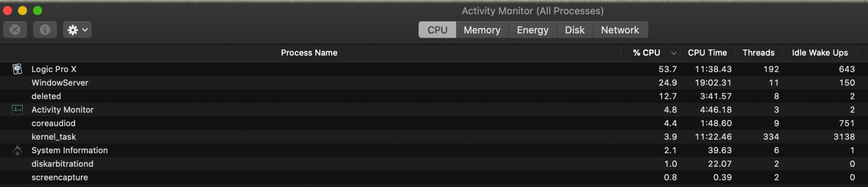This screenshot has height=187, width=868.
Task: Click the Quit Process stop button
Action: [15, 30]
